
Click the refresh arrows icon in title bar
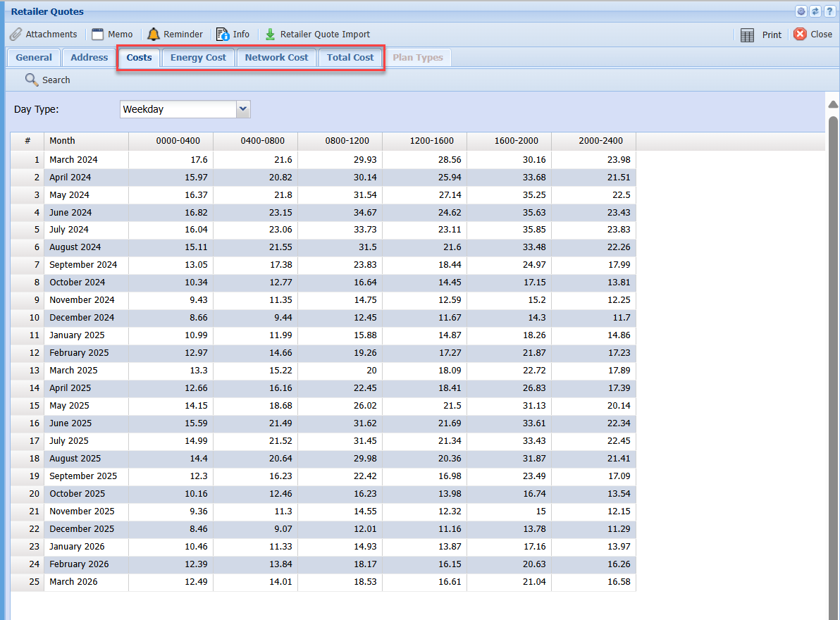coord(815,11)
